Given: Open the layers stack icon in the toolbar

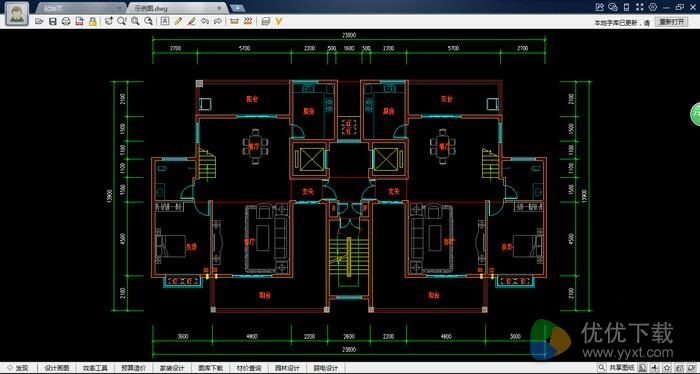Looking at the screenshot, I should (266, 21).
